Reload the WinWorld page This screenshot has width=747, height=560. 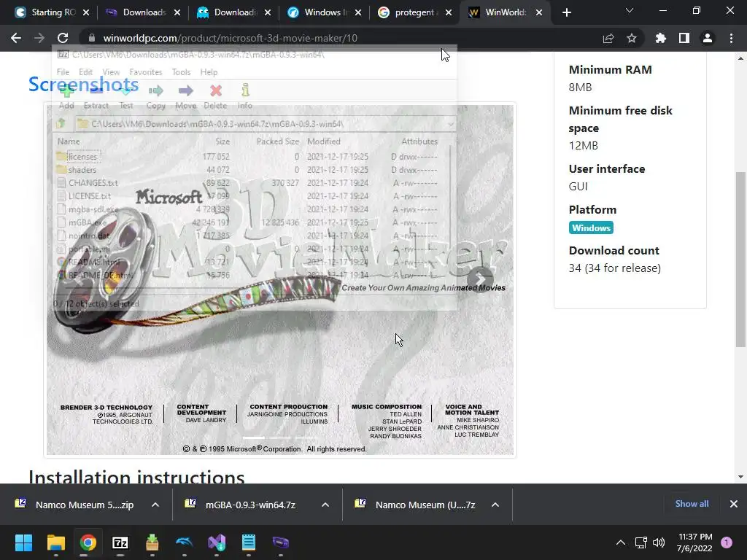pos(63,38)
